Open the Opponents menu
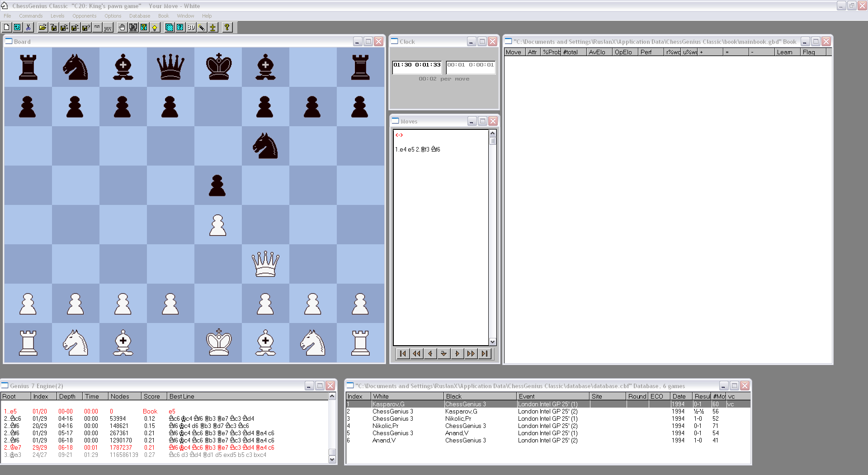868x475 pixels. point(84,16)
